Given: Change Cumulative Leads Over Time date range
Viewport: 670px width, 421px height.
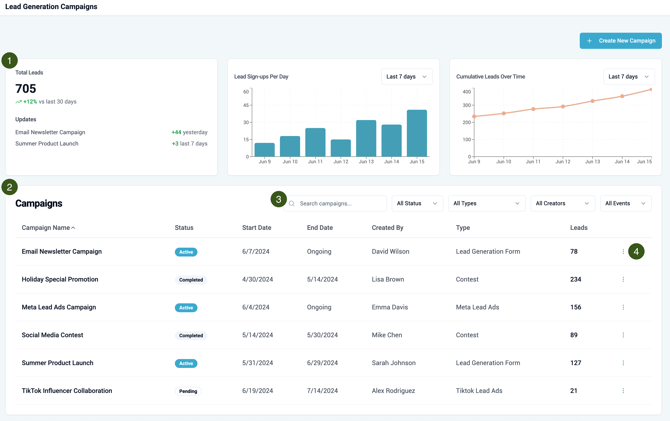Looking at the screenshot, I should coord(628,76).
